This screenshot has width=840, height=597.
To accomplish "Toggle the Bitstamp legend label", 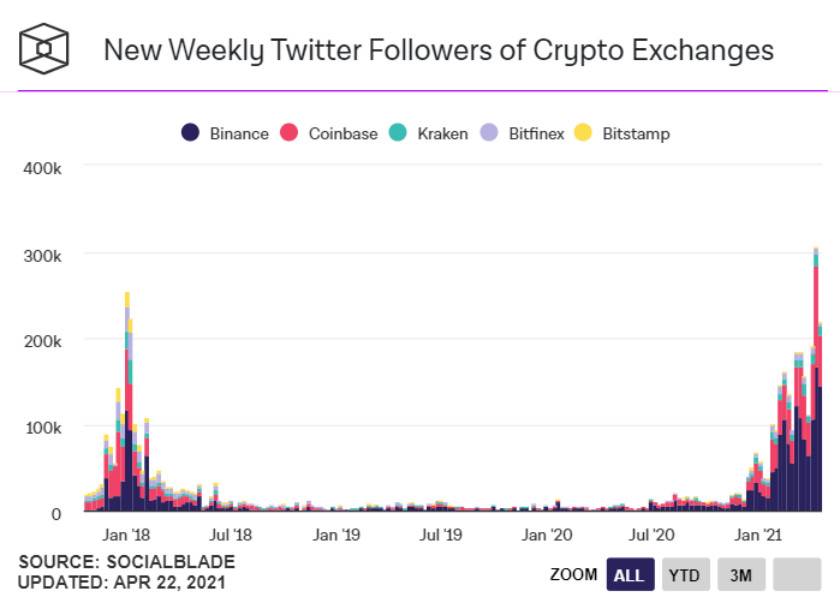I will [636, 133].
